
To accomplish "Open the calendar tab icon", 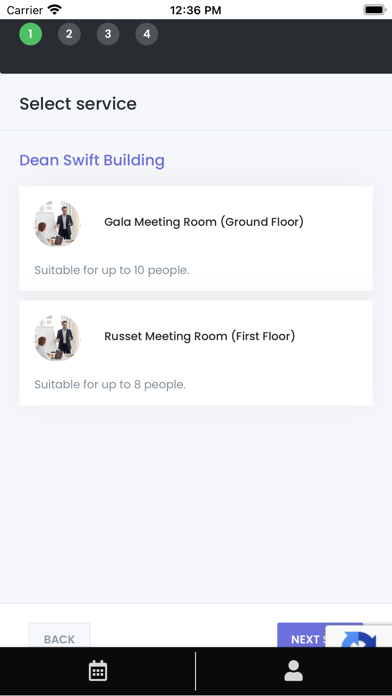I will (98, 671).
